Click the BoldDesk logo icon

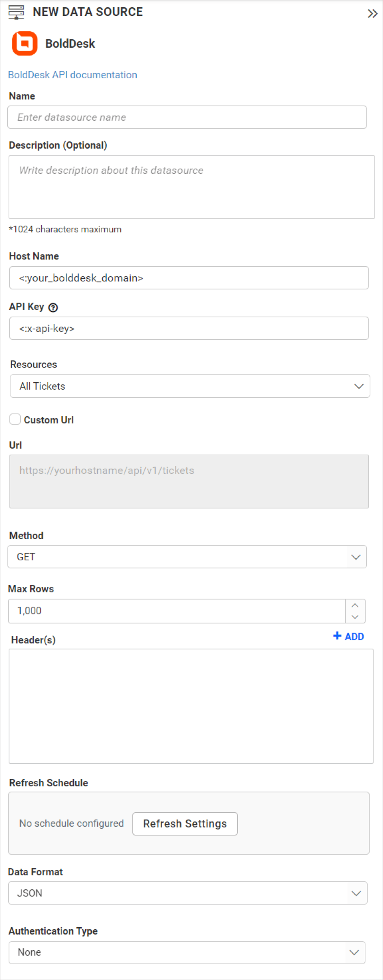point(25,43)
